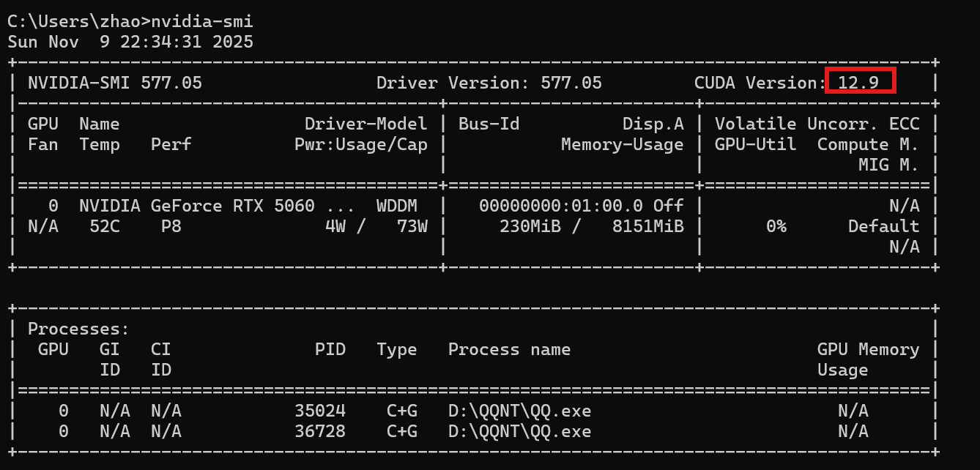This screenshot has height=470, width=980.
Task: Click the PID 36728 entry
Action: [320, 431]
